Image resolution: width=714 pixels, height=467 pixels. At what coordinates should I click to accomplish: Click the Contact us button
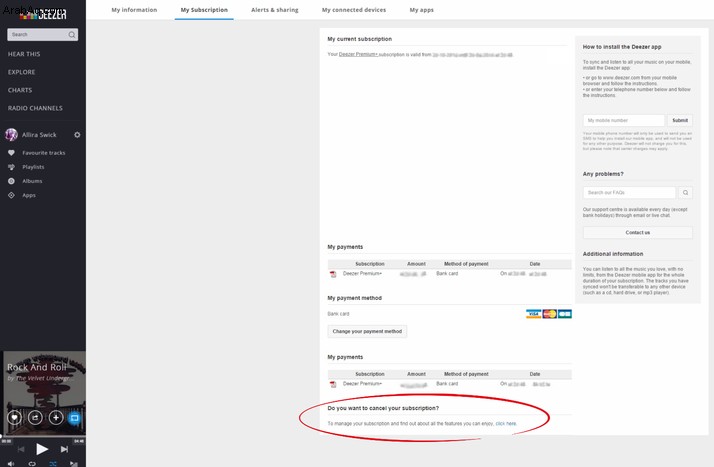click(x=638, y=233)
